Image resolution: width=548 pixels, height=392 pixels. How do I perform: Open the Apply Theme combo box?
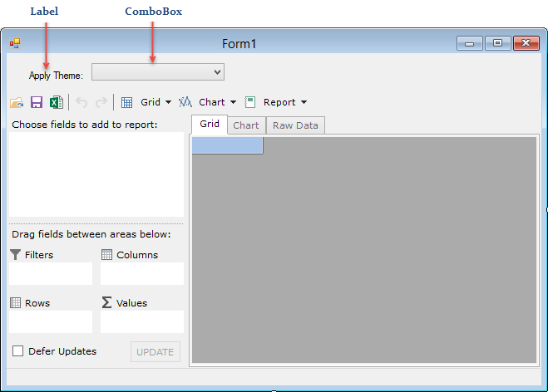pyautogui.click(x=158, y=73)
